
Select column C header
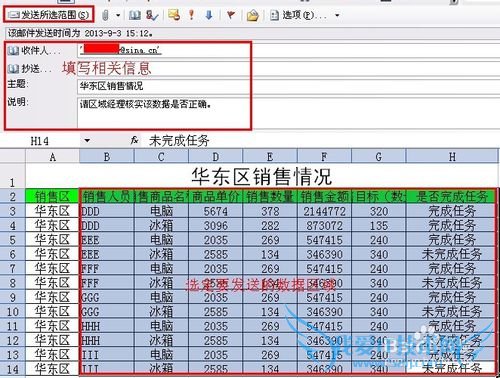[161, 156]
